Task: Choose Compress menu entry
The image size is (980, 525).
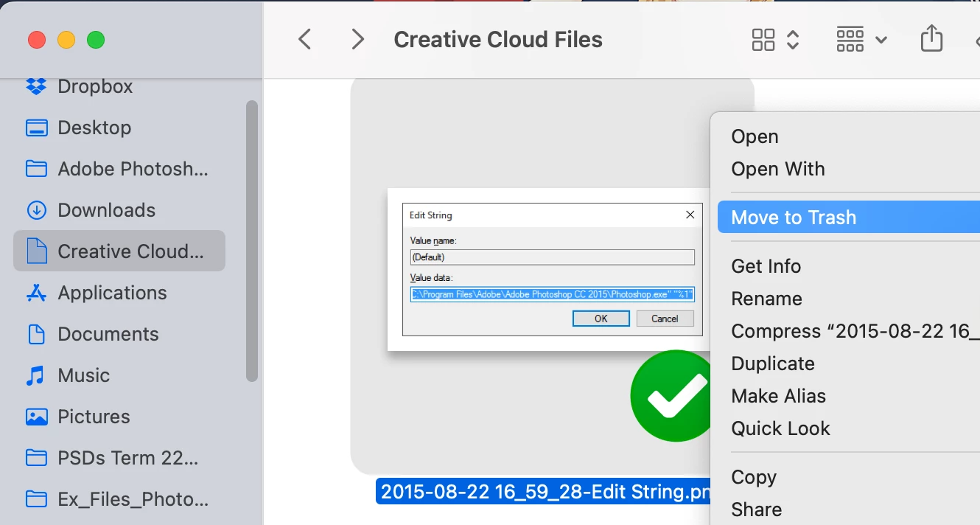Action: click(855, 331)
